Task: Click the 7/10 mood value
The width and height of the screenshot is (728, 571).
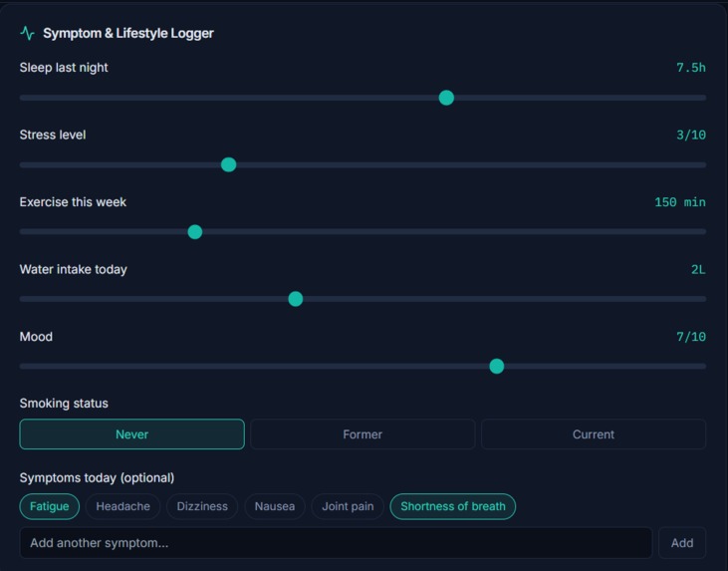Action: tap(691, 337)
